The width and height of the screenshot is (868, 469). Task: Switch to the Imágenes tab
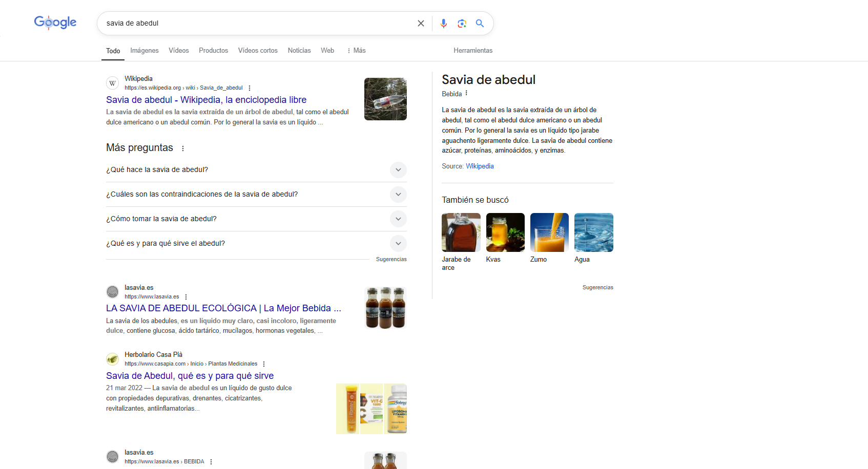(x=144, y=50)
